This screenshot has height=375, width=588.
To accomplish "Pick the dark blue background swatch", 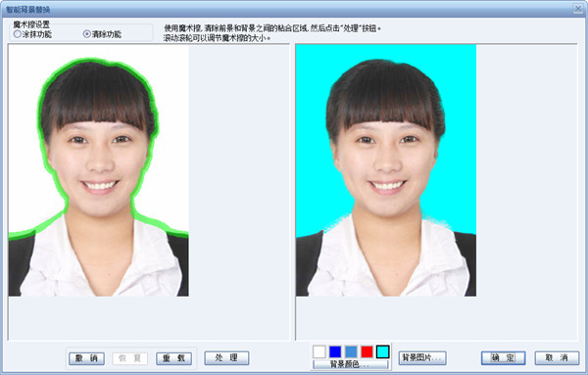I will [335, 352].
